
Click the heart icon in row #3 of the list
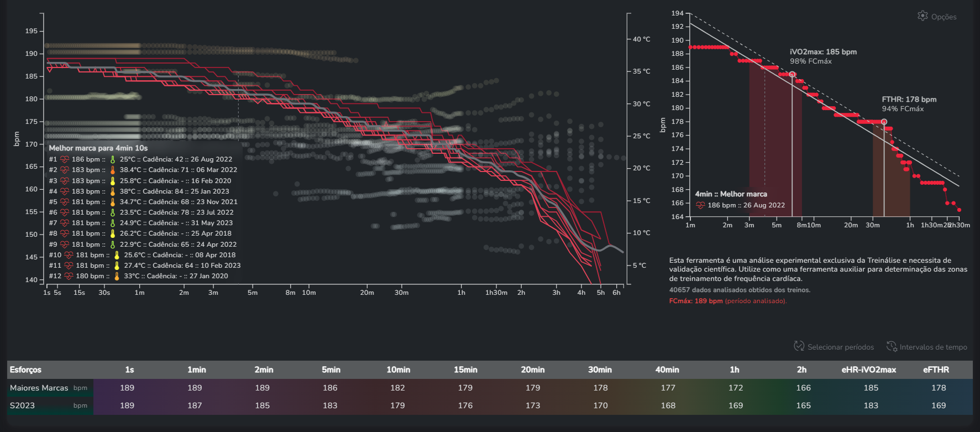point(65,181)
